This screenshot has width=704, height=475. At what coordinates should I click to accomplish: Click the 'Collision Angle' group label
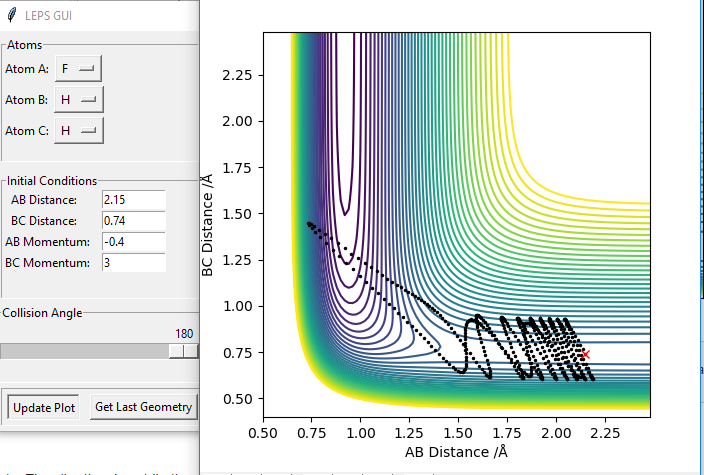pos(42,312)
